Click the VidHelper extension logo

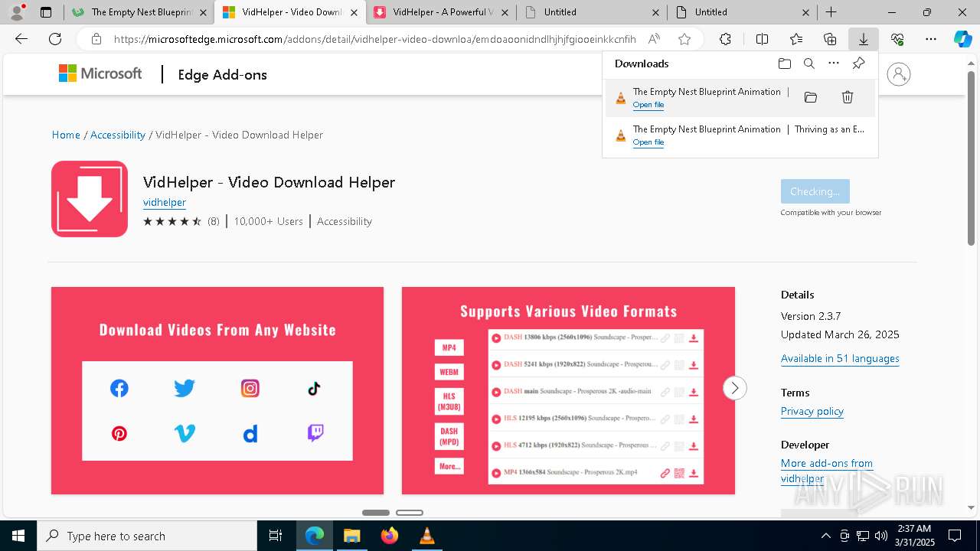point(90,199)
